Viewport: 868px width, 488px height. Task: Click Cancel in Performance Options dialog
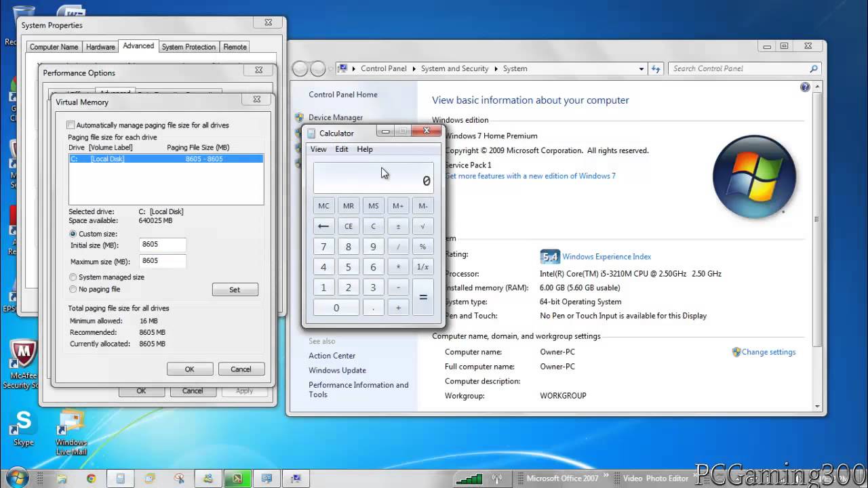point(193,390)
